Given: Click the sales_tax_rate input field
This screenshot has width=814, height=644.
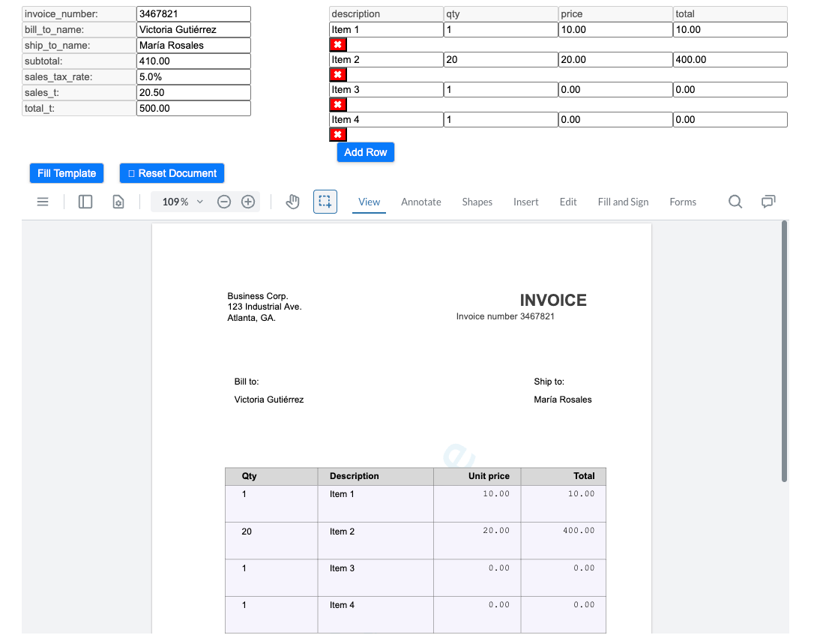Looking at the screenshot, I should pyautogui.click(x=193, y=76).
